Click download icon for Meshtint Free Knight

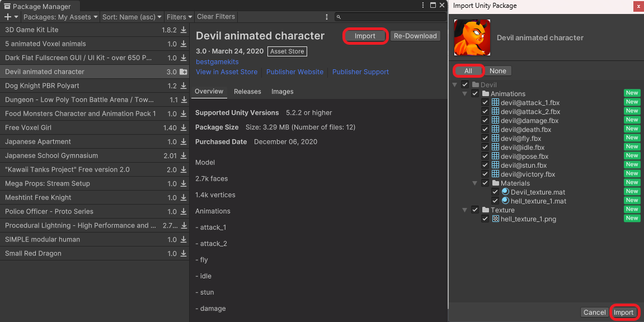click(x=184, y=197)
